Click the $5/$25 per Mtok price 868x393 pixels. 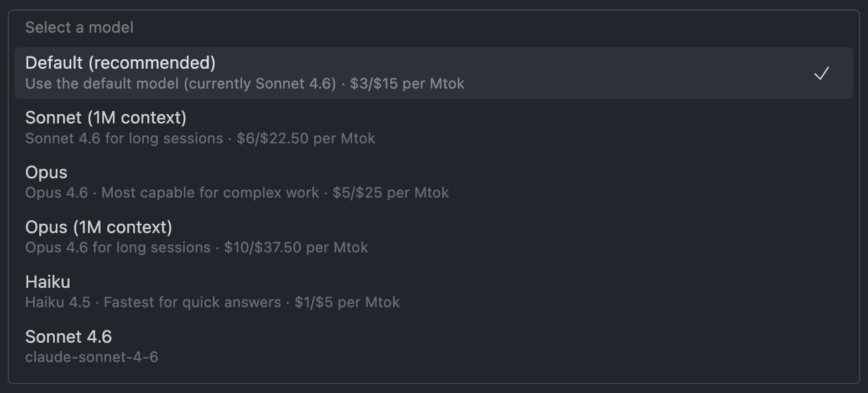click(x=390, y=193)
